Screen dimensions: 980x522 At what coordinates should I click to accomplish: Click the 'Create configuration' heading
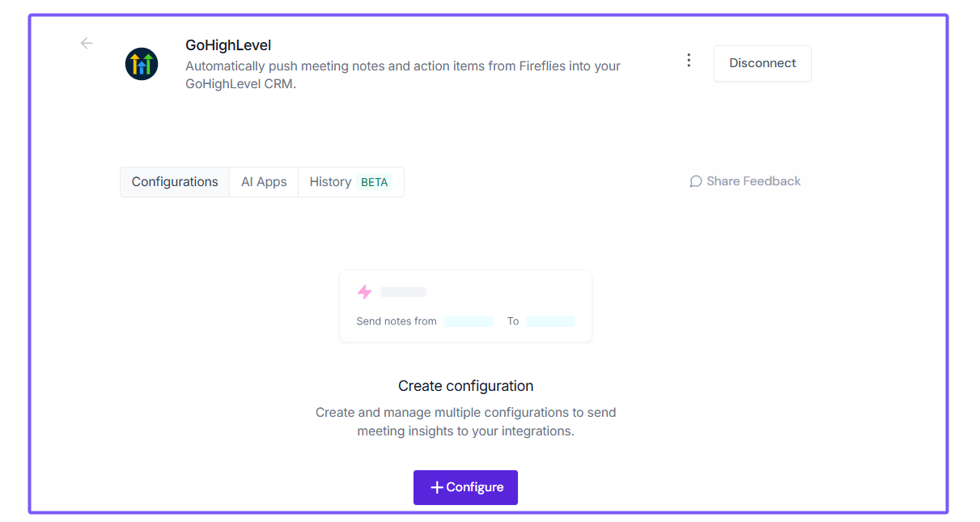[x=465, y=386]
